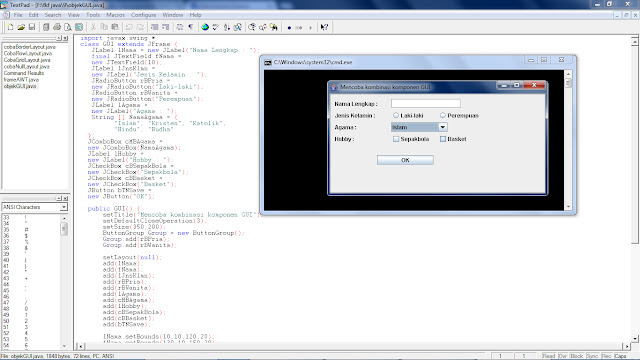Open the Search menu
This screenshot has height=360, width=640.
[53, 15]
